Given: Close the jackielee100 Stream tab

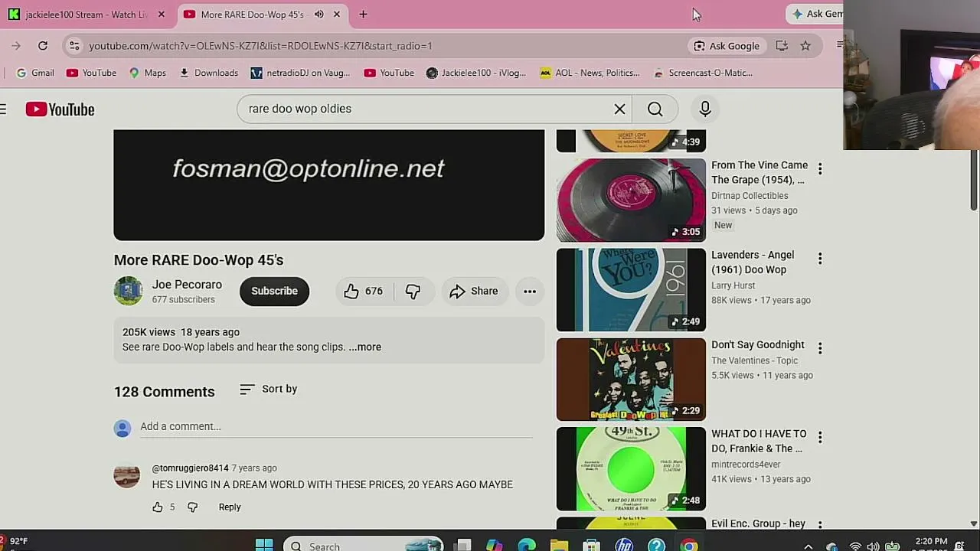Looking at the screenshot, I should click(162, 15).
